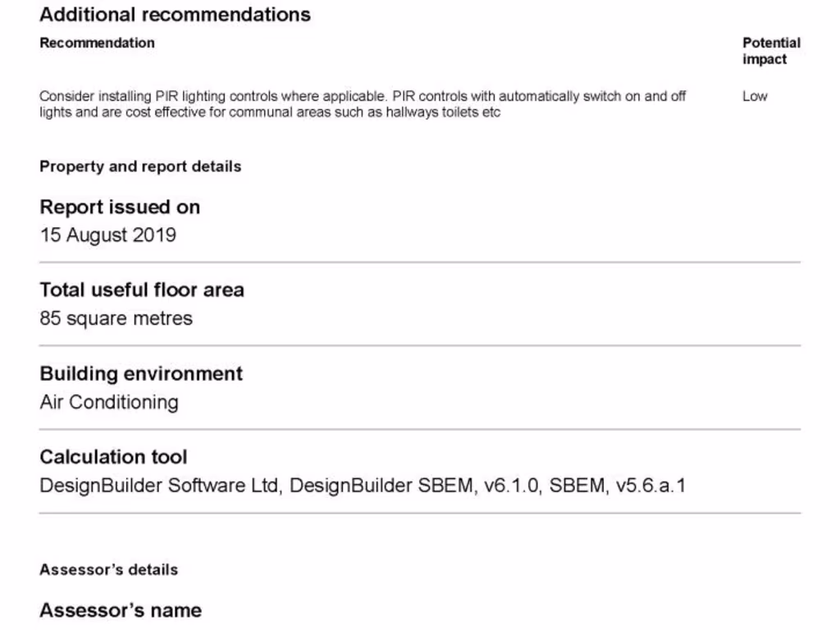Select the Air Conditioning value
The height and width of the screenshot is (630, 840).
pyautogui.click(x=108, y=402)
